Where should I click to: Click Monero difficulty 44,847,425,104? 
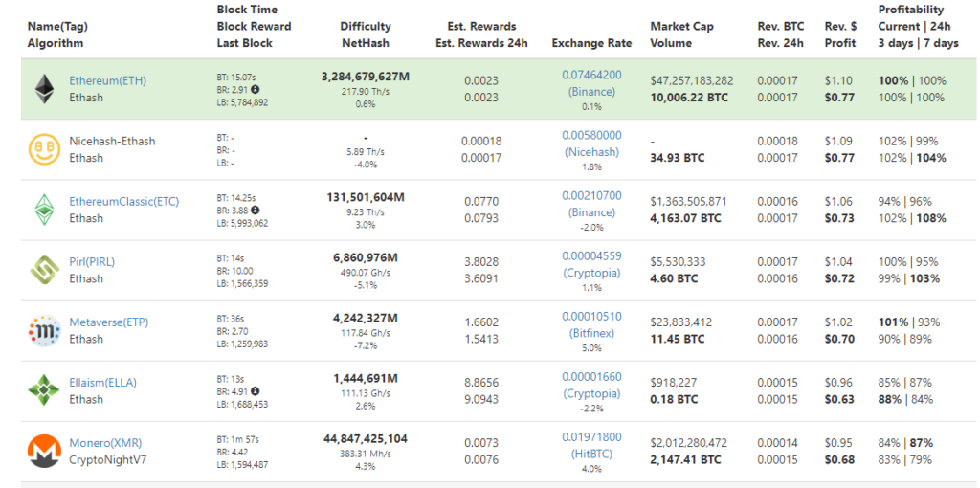click(366, 438)
